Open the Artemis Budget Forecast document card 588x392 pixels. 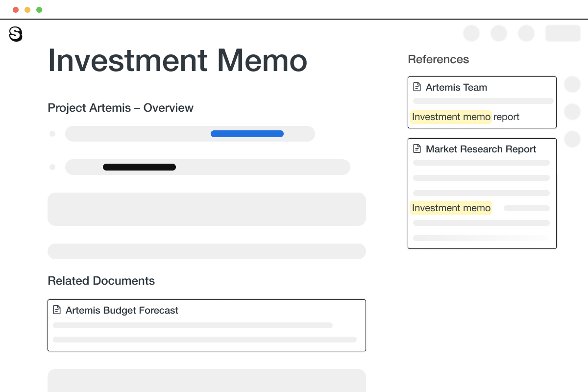point(207,325)
